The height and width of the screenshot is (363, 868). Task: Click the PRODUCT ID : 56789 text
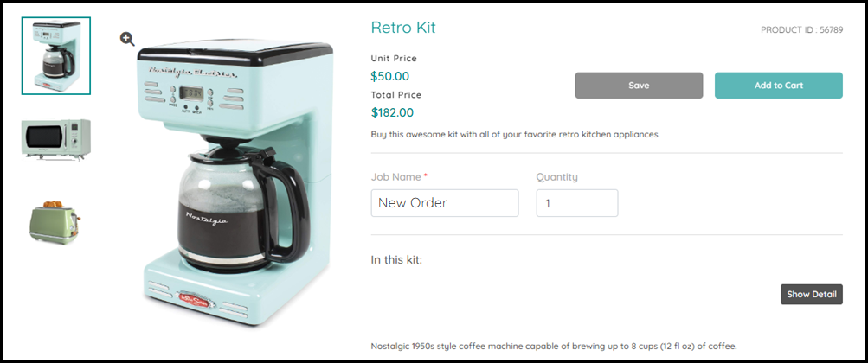[801, 30]
